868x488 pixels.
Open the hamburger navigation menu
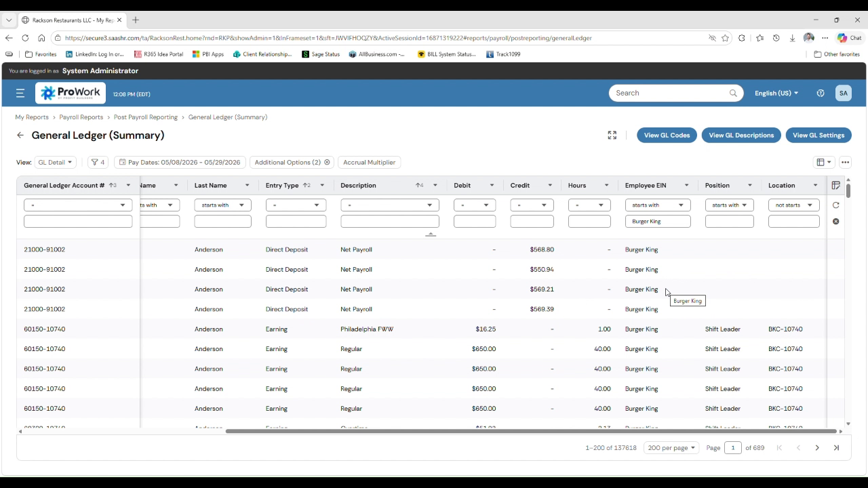[20, 94]
